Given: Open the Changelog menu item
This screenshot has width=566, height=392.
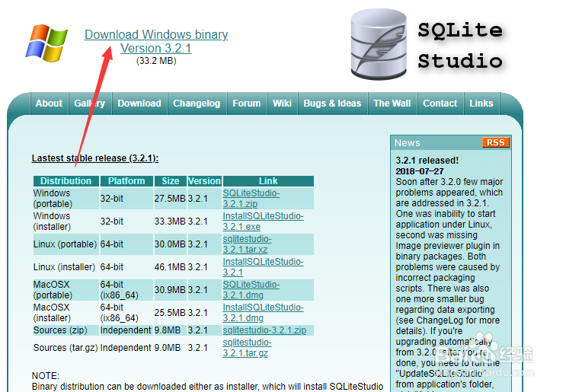Looking at the screenshot, I should click(x=197, y=104).
